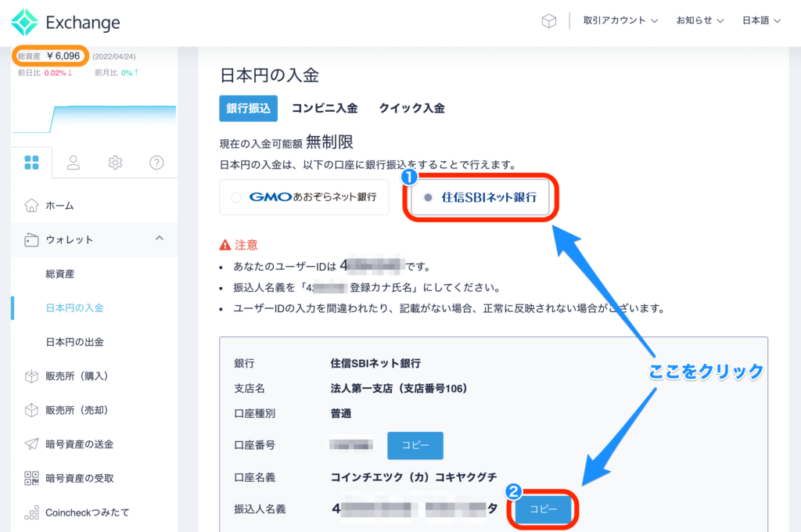Select 住信SBIネット銀行 radio option
Viewport: 801px width, 532px height.
coord(480,197)
